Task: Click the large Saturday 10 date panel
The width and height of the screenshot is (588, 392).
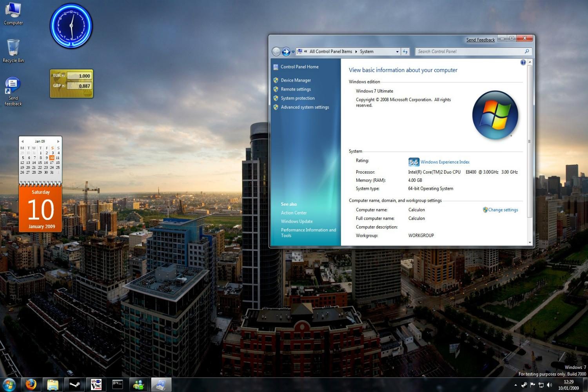Action: 41,209
